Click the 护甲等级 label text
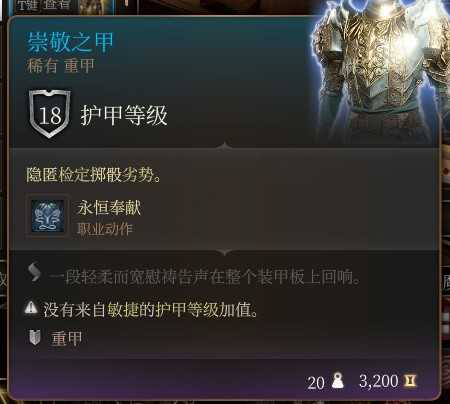This screenshot has height=404, width=450. [124, 115]
